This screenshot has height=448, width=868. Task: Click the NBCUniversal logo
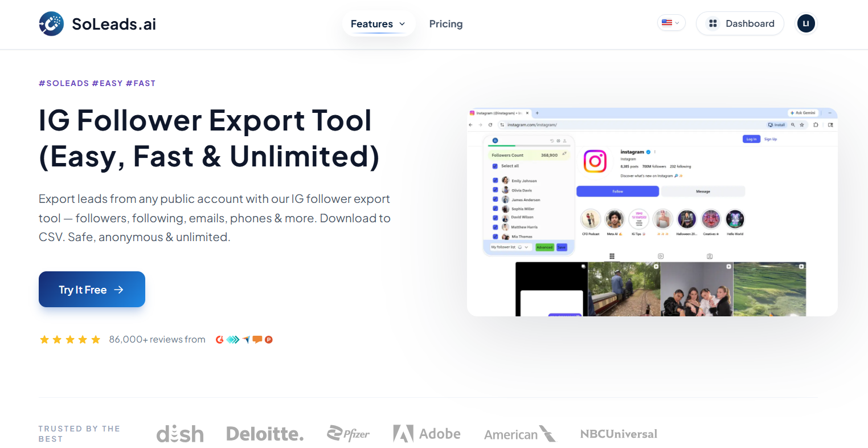pos(619,434)
